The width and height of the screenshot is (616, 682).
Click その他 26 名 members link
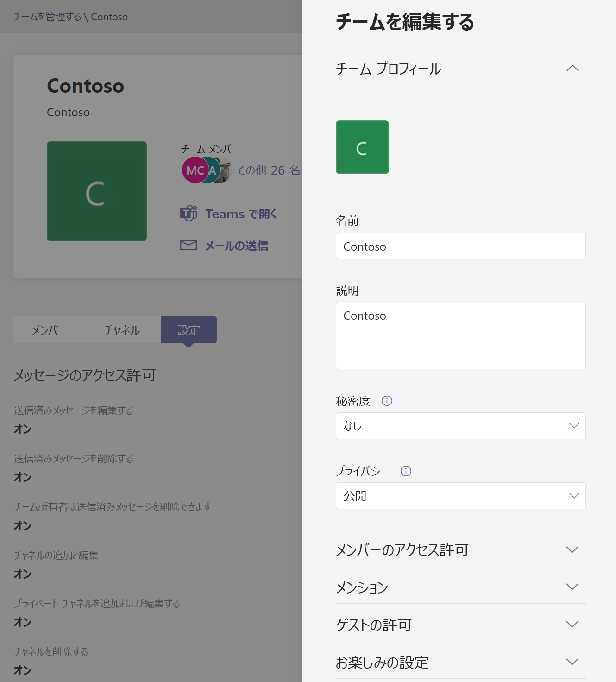[269, 170]
